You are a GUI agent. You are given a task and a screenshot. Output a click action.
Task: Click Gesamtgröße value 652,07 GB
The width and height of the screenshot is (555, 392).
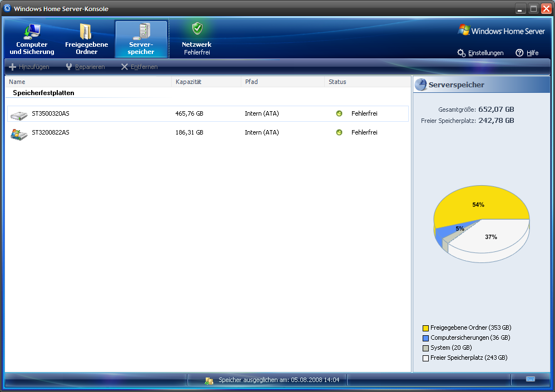pyautogui.click(x=496, y=110)
